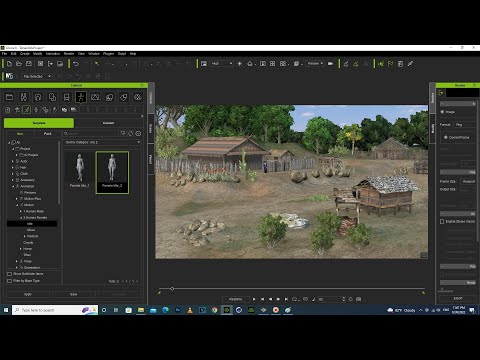This screenshot has height=360, width=480.
Task: Click the Undo arrow icon
Action: pos(76,64)
